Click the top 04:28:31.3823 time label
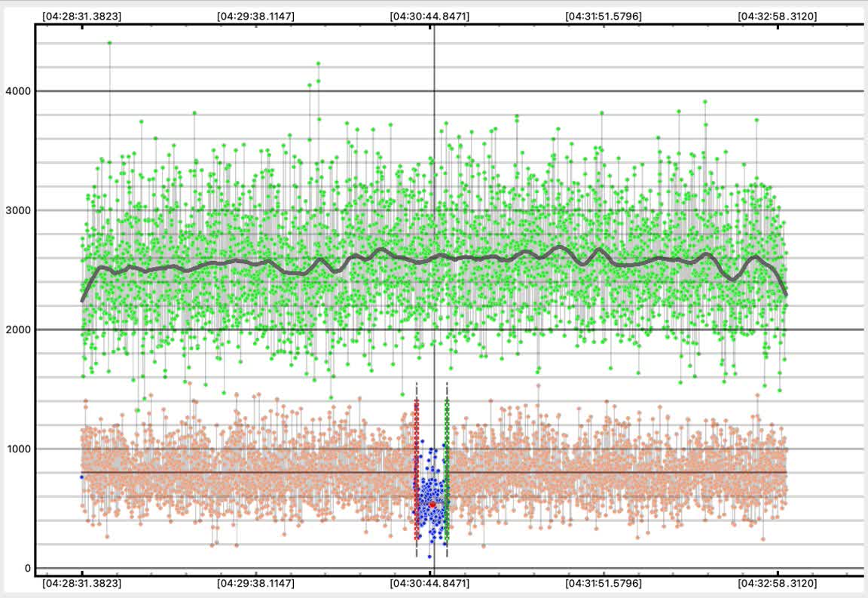Screen dimensions: 868x598 [x=82, y=16]
